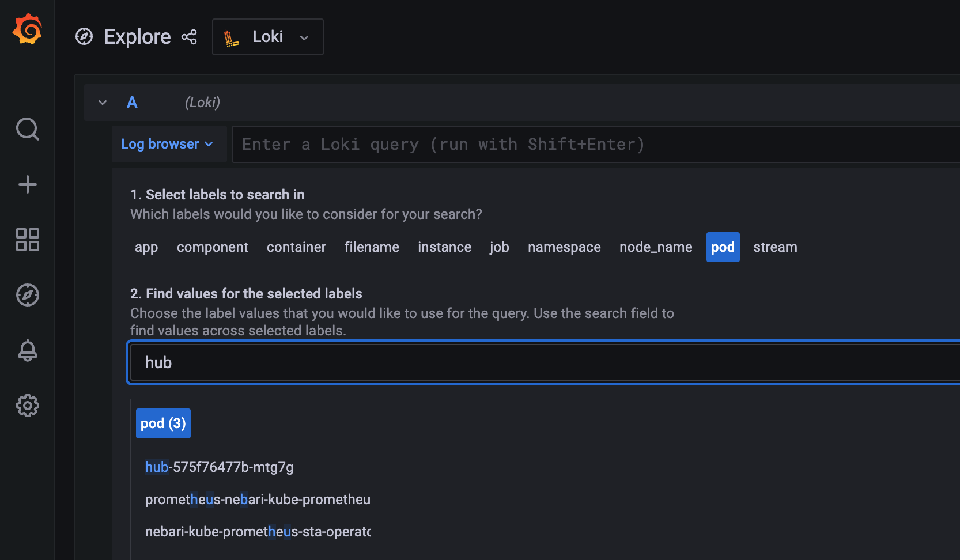Toggle the instance label

coord(444,247)
